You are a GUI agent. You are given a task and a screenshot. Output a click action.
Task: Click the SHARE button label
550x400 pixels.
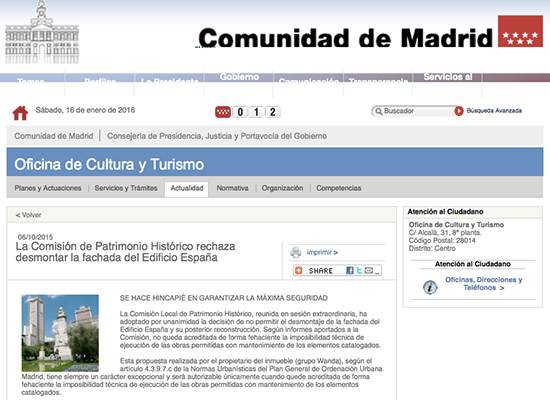(x=321, y=271)
